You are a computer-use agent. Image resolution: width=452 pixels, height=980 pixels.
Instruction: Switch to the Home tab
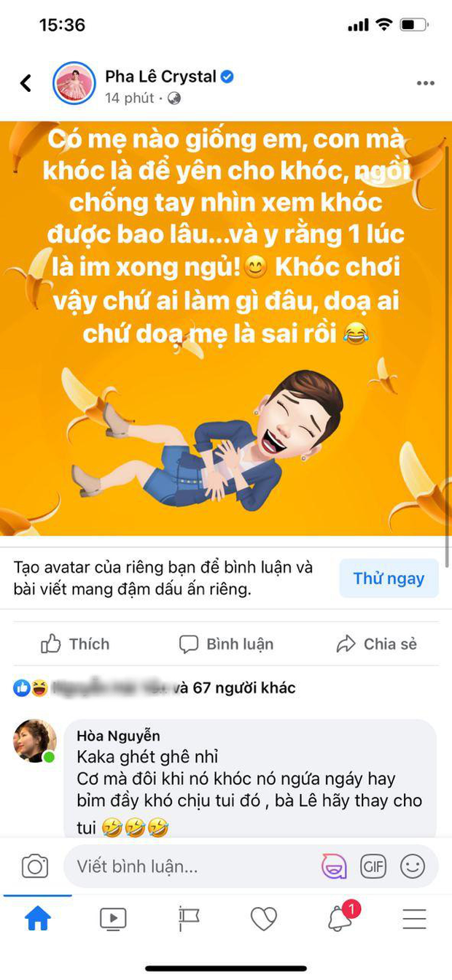pyautogui.click(x=38, y=919)
